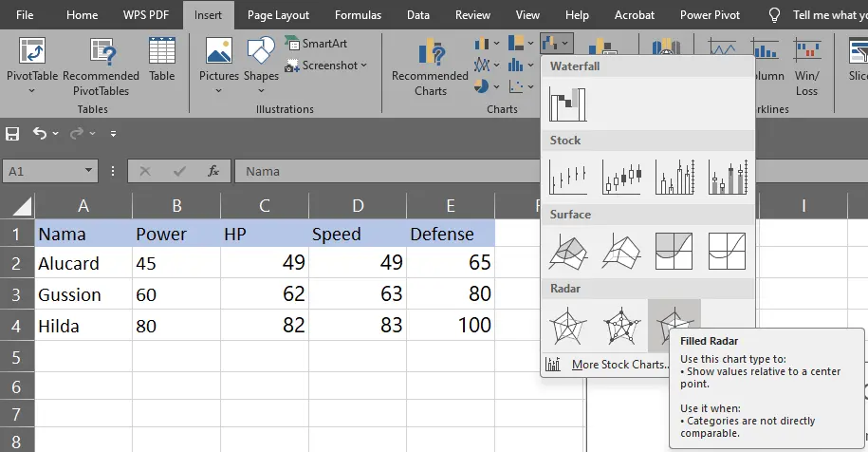The image size is (868, 452).
Task: Switch to the Review tab
Action: 472,15
